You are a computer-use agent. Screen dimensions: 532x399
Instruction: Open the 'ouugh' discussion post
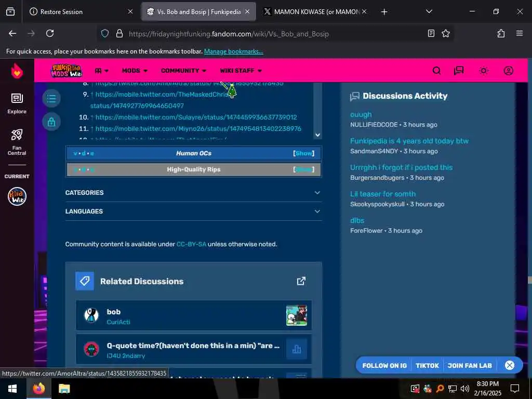click(x=361, y=115)
